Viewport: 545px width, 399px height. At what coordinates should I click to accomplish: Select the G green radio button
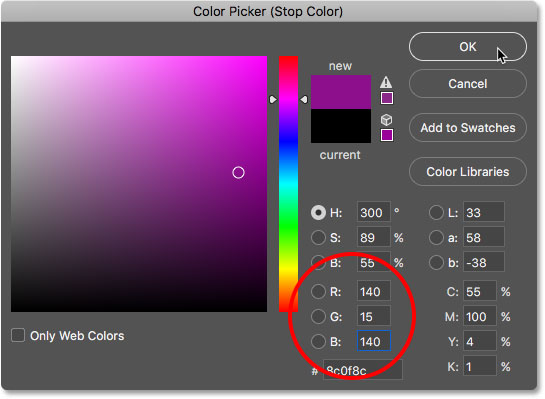pyautogui.click(x=318, y=317)
